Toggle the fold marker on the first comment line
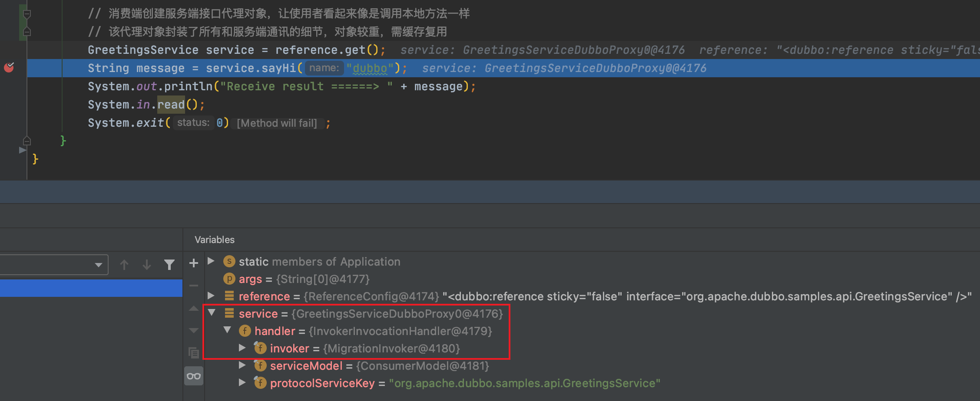 pyautogui.click(x=27, y=14)
